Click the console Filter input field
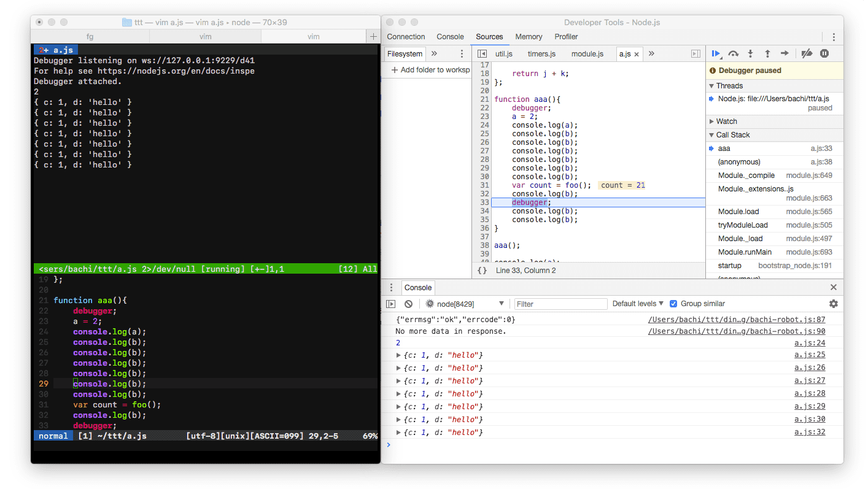Image resolution: width=868 pixels, height=489 pixels. (560, 304)
